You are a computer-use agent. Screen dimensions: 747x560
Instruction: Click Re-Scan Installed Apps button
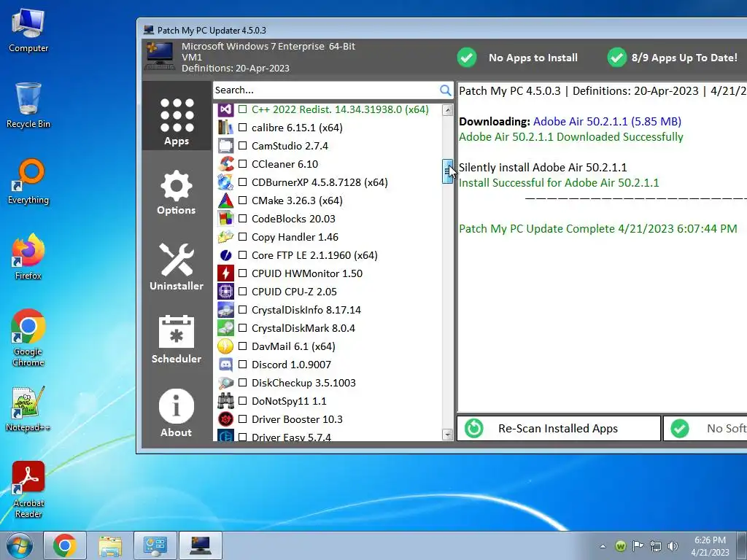[559, 429]
